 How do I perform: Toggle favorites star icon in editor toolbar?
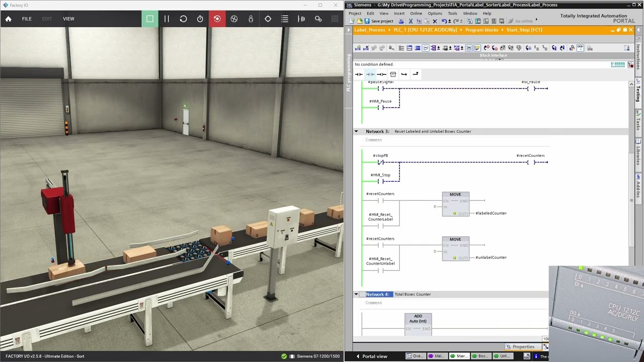pos(477,48)
